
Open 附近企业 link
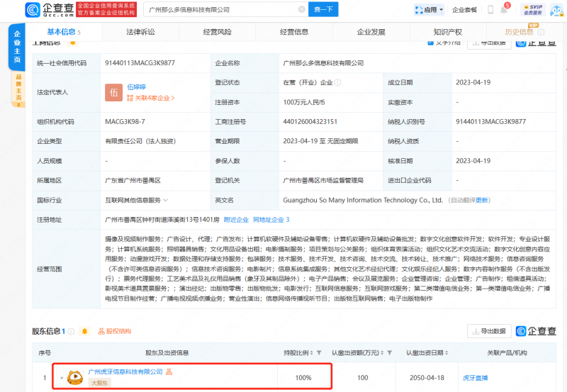point(236,220)
